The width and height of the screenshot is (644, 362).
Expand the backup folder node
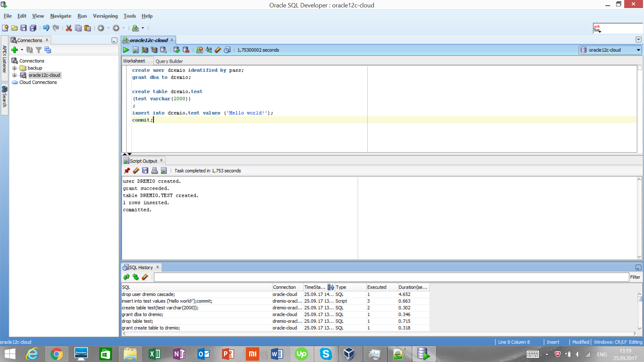[14, 68]
